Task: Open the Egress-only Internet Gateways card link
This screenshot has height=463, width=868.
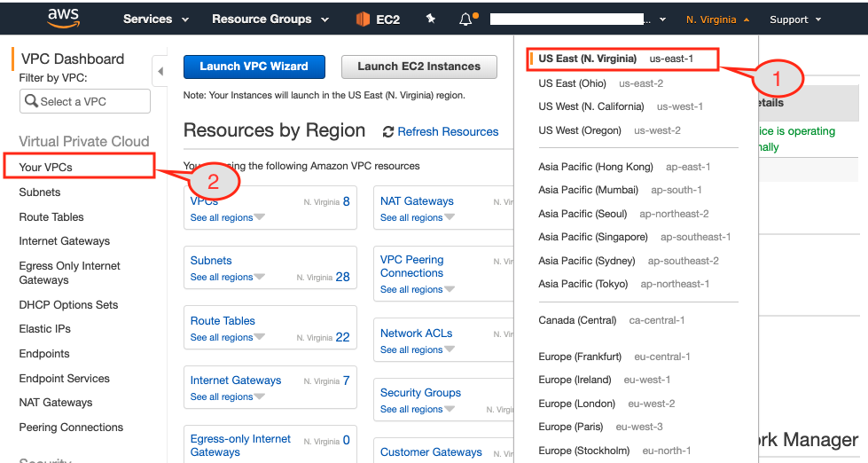Action: click(240, 445)
